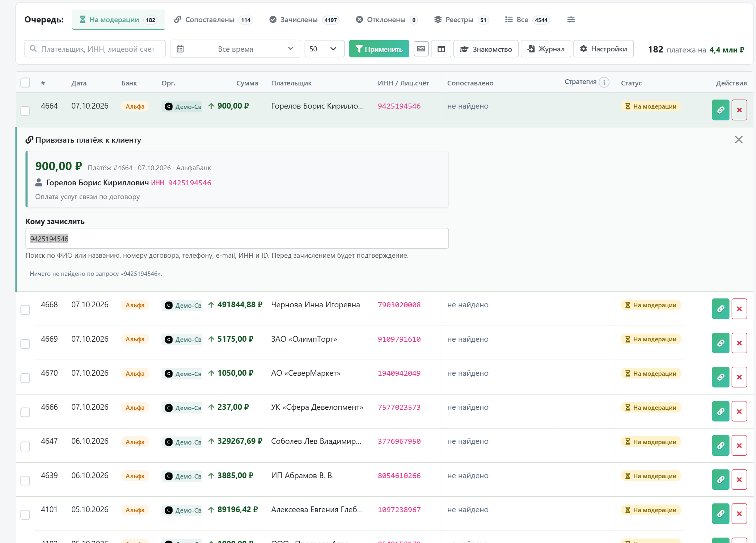Open the Реестры tab
Viewport: 756px width, 543px height.
click(x=461, y=20)
